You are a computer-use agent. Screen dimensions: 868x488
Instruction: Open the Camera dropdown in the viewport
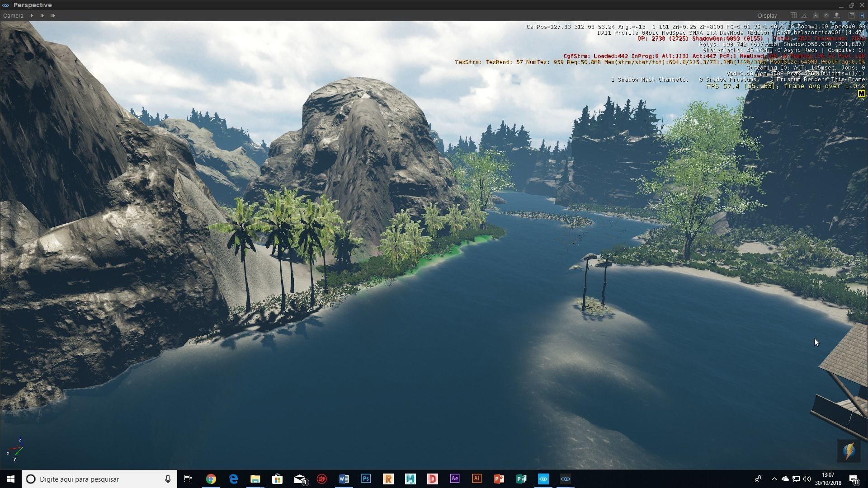pos(13,15)
